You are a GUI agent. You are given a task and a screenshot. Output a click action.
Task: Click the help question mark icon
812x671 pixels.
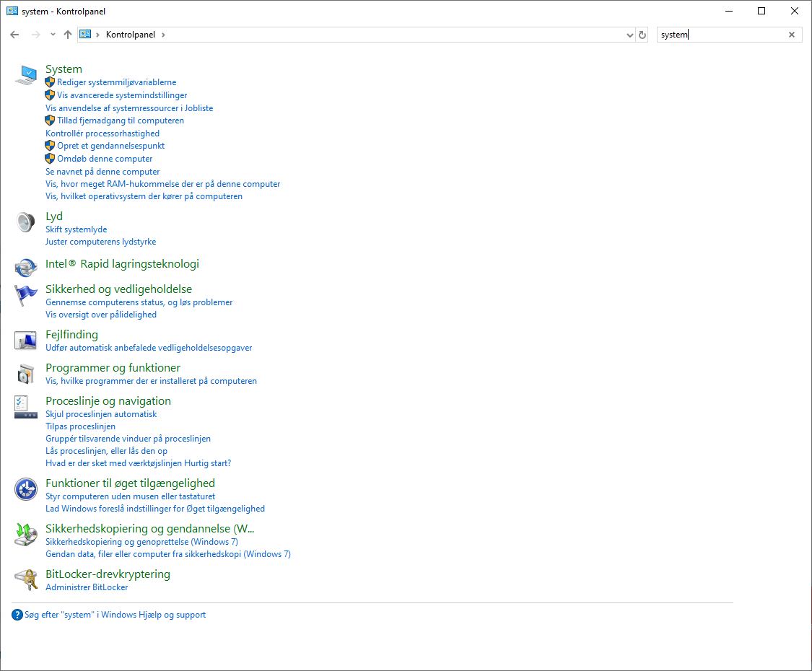16,614
